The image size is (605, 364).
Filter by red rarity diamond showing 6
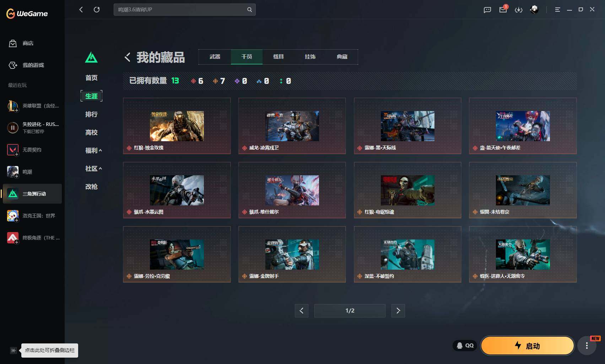click(x=197, y=81)
